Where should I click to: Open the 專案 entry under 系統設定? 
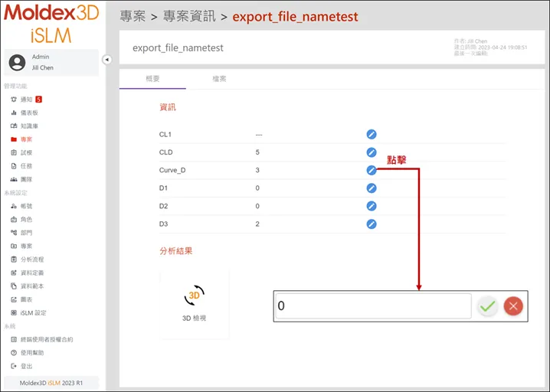tap(21, 246)
